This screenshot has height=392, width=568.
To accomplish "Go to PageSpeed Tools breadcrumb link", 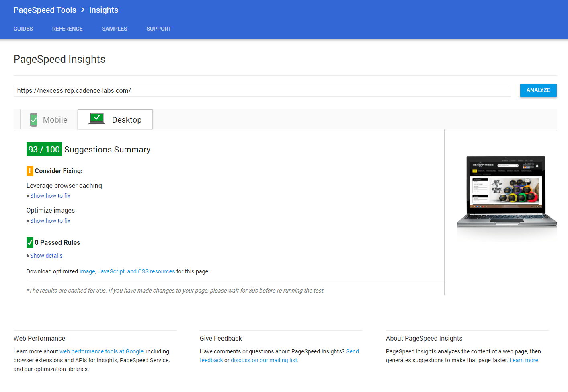I will [x=45, y=10].
